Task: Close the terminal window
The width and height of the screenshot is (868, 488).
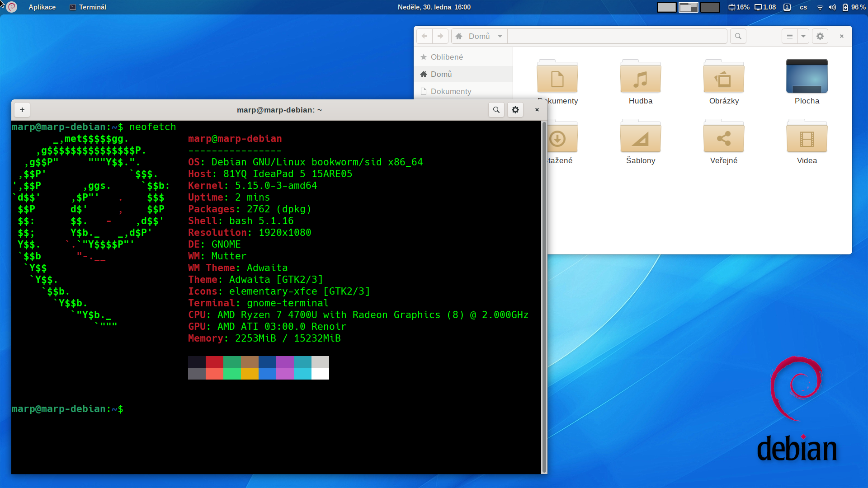Action: [537, 110]
